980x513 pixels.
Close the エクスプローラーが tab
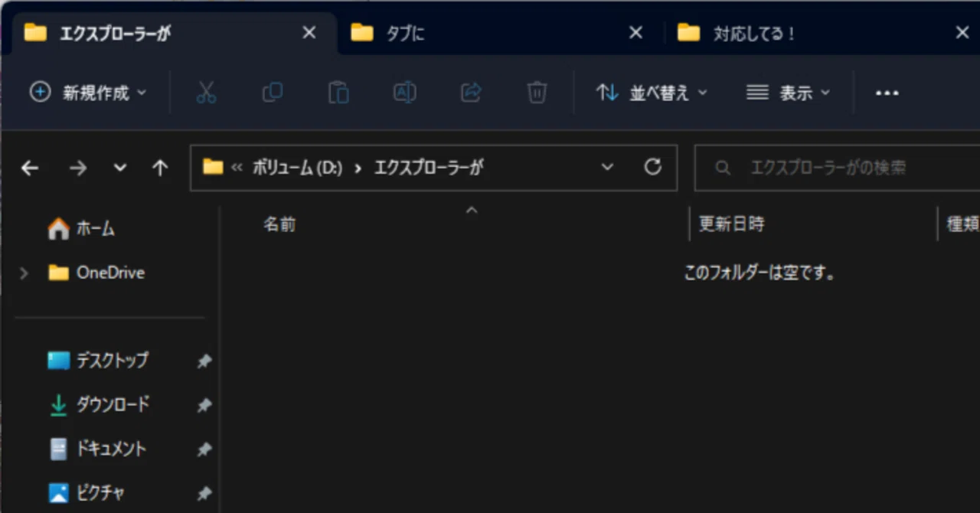[x=309, y=32]
